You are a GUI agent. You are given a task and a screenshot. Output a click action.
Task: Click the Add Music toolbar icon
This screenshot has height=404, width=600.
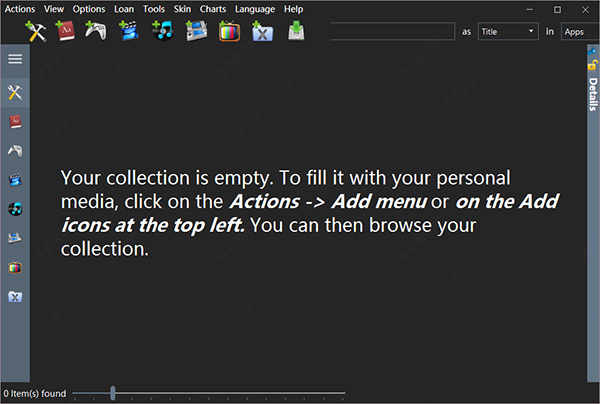161,31
